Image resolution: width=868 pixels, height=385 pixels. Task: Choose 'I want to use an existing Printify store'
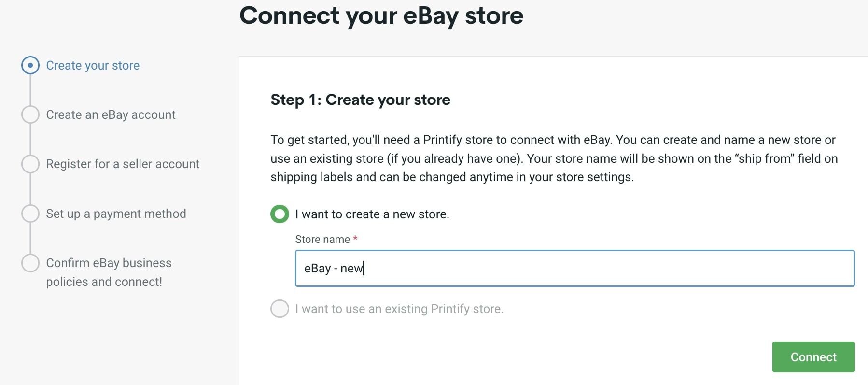click(280, 309)
